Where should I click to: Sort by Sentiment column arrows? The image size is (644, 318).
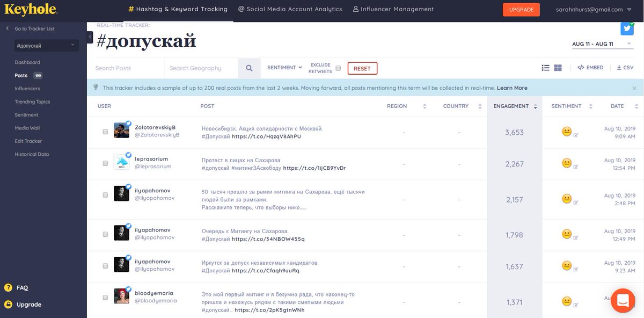590,106
